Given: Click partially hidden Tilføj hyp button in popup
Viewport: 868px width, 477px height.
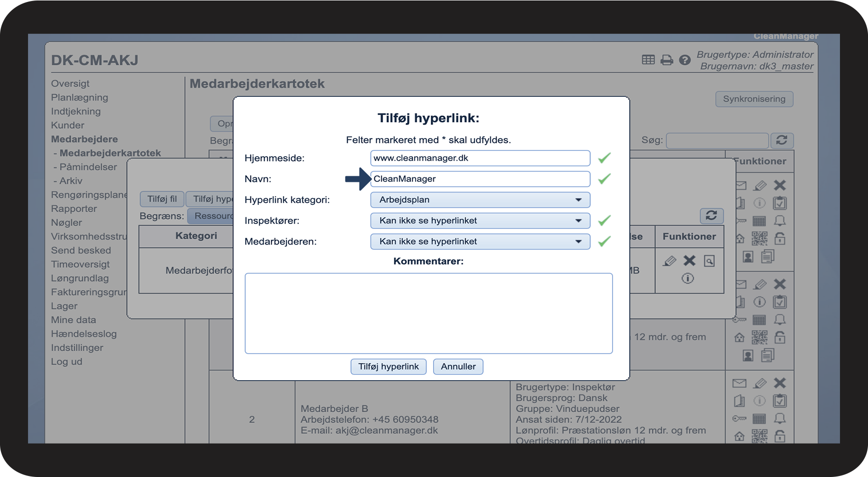Looking at the screenshot, I should click(x=210, y=199).
